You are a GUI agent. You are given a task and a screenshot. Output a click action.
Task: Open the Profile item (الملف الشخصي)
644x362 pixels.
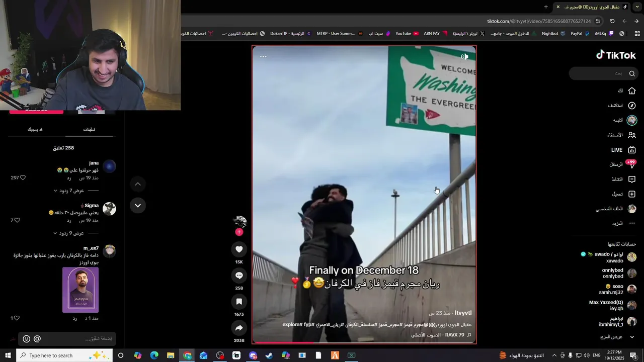pyautogui.click(x=616, y=209)
